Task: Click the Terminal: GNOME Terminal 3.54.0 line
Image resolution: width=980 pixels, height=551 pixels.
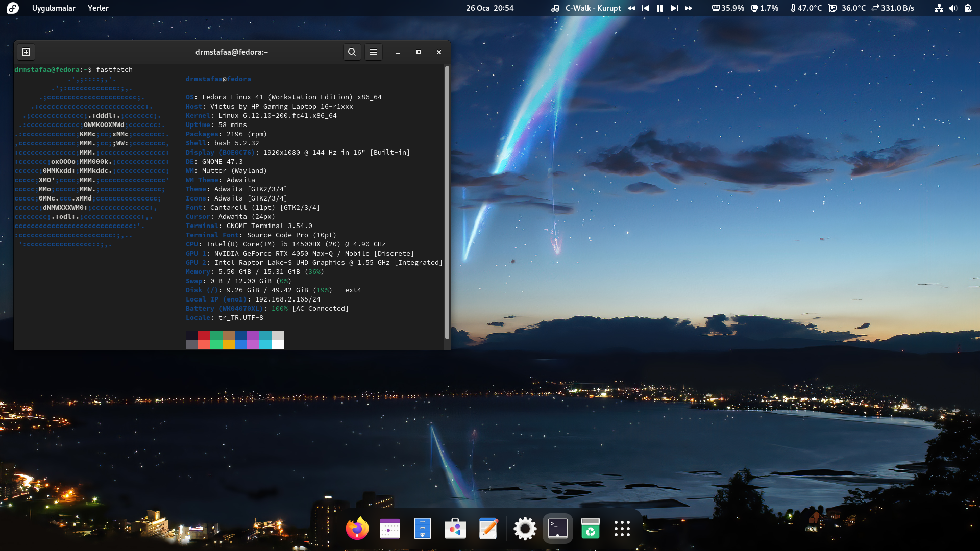Action: click(249, 226)
